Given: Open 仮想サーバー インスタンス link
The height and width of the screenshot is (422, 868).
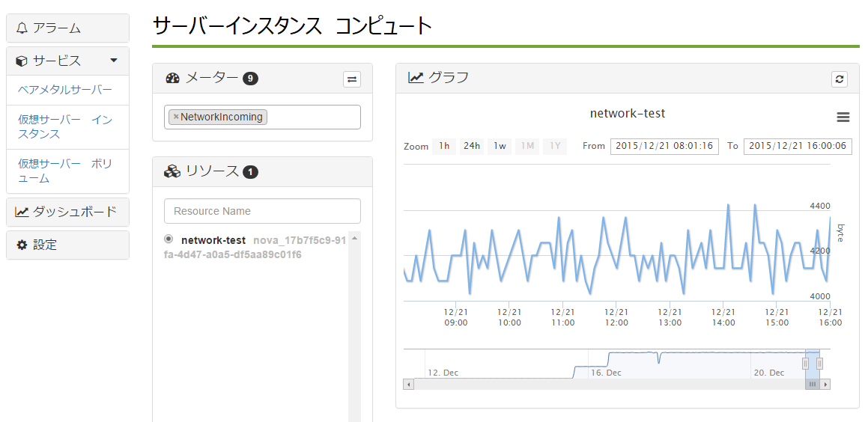Looking at the screenshot, I should [x=64, y=126].
